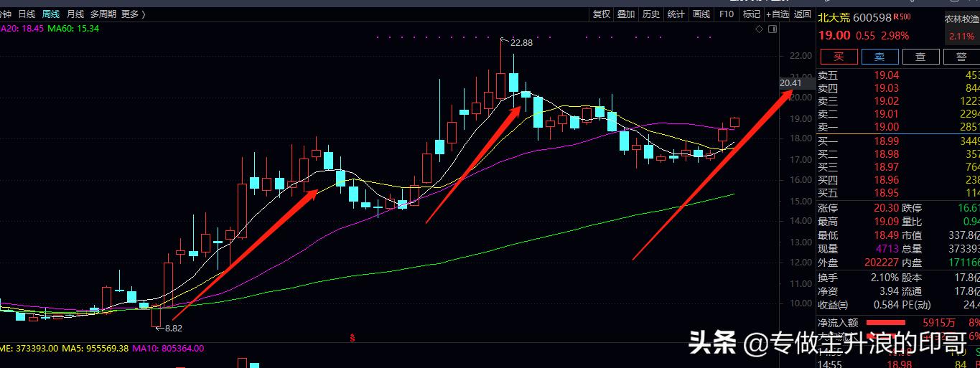Toggle the 标记 mark on this stock

pyautogui.click(x=751, y=14)
